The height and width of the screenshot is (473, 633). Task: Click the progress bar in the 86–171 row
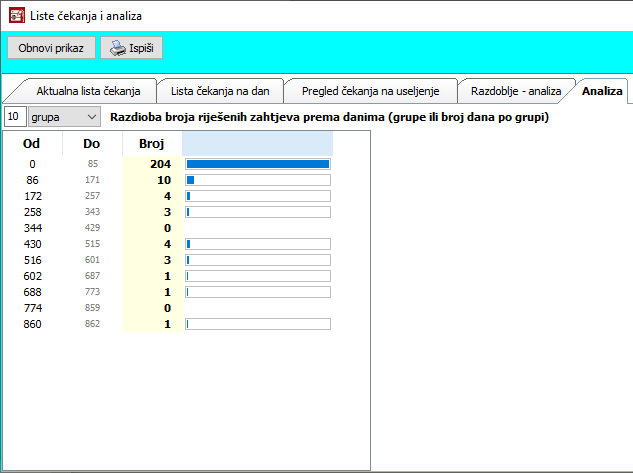[257, 180]
